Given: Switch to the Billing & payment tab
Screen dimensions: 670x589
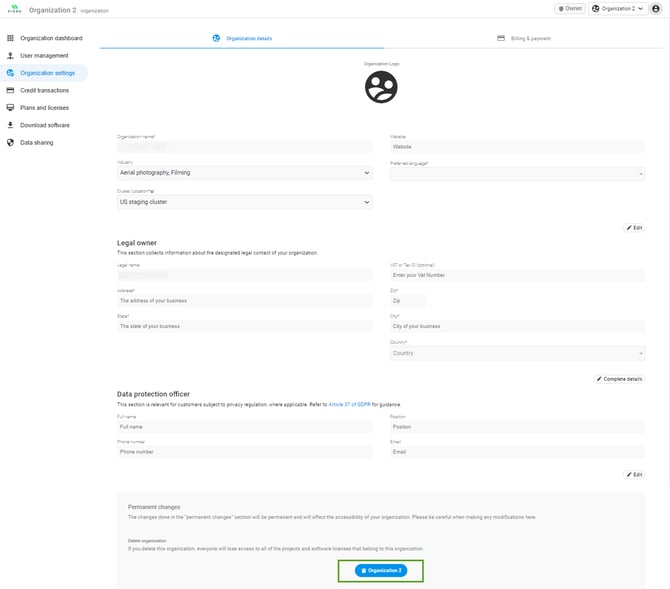Looking at the screenshot, I should click(524, 38).
